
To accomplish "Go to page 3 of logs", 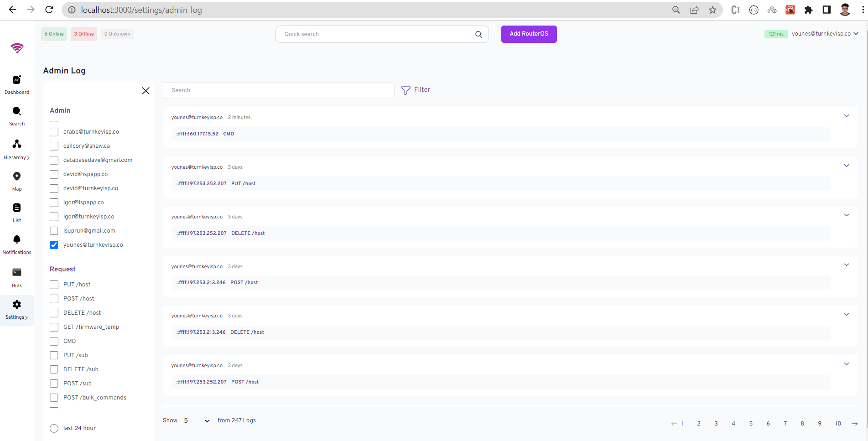I will [x=716, y=424].
